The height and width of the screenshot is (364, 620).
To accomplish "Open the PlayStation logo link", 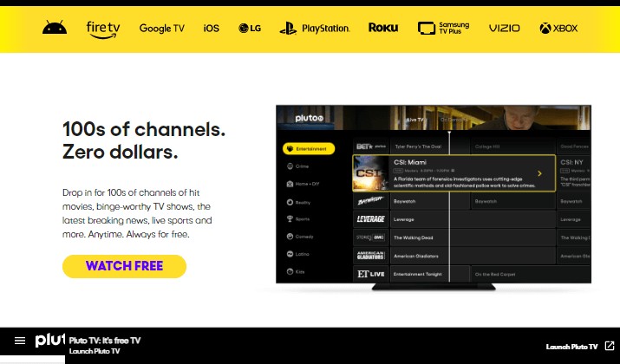I will pyautogui.click(x=315, y=29).
